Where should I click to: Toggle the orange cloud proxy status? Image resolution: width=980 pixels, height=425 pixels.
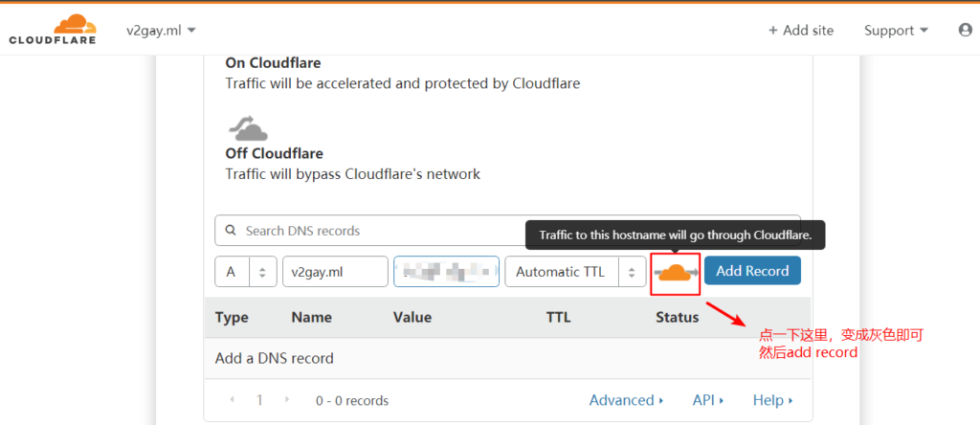tap(675, 272)
